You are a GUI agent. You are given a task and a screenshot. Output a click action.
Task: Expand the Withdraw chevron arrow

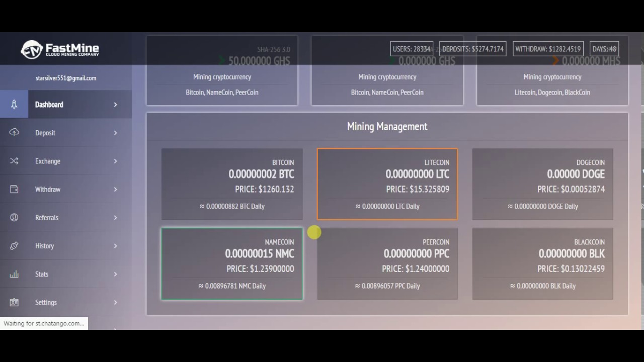pyautogui.click(x=115, y=189)
